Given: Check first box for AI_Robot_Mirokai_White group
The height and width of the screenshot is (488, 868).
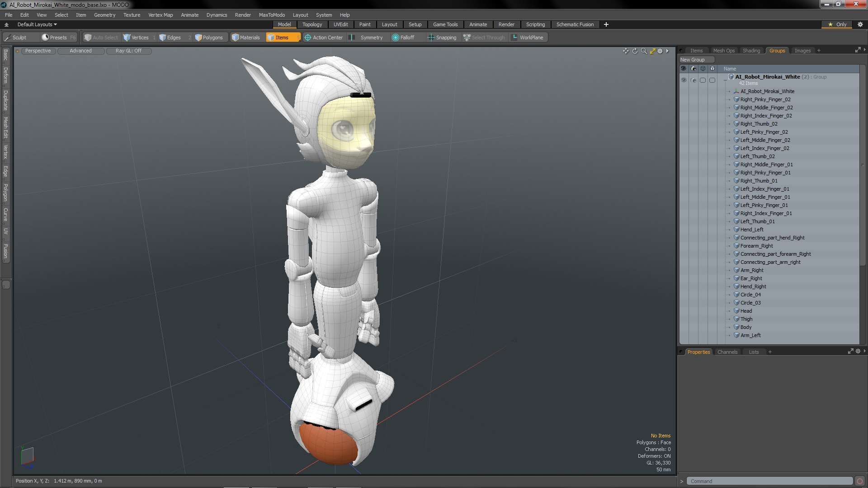Looking at the screenshot, I should pyautogui.click(x=703, y=80).
